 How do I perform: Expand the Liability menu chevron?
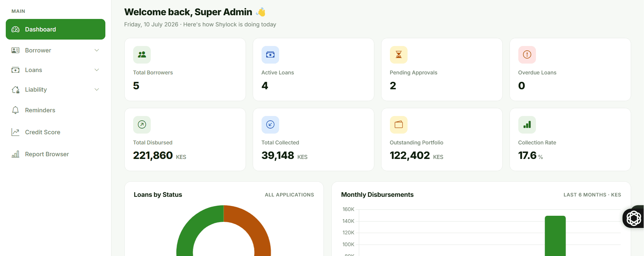(x=97, y=90)
